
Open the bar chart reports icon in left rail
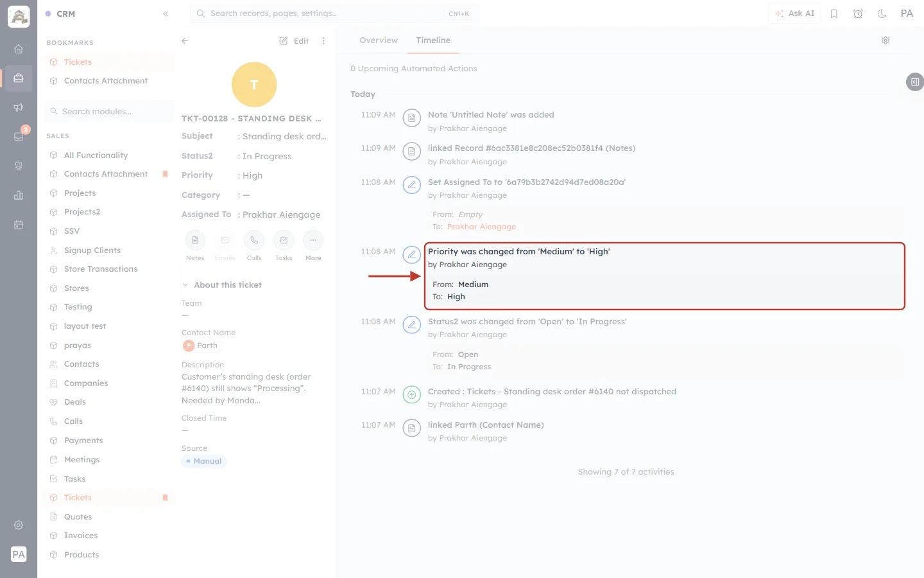click(x=19, y=195)
